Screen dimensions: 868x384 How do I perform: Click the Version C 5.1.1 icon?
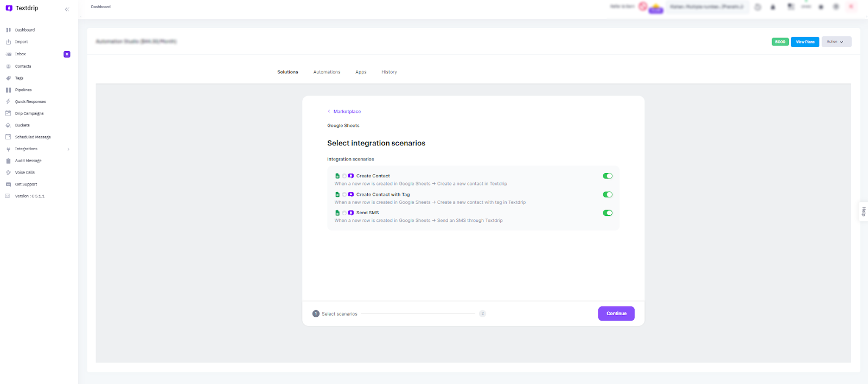(x=8, y=196)
